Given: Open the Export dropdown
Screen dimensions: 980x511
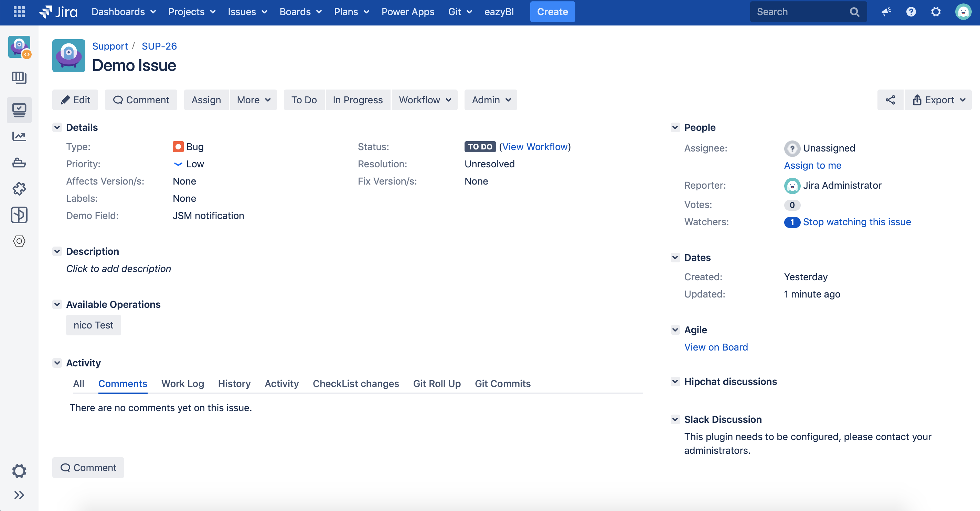Looking at the screenshot, I should click(x=938, y=100).
